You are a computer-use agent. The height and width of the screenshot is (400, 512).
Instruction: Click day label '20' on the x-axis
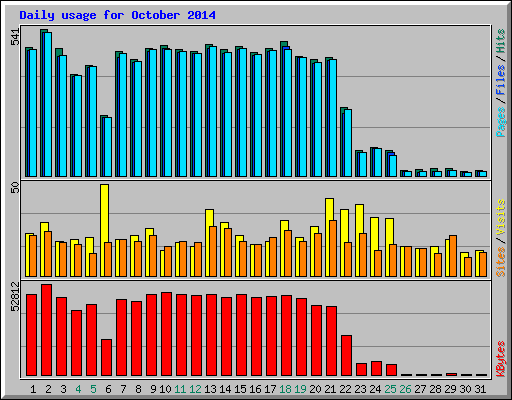315,389
